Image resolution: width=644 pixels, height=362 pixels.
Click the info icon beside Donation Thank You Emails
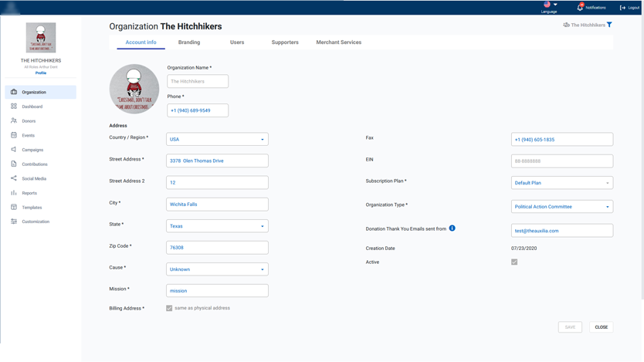(x=452, y=228)
